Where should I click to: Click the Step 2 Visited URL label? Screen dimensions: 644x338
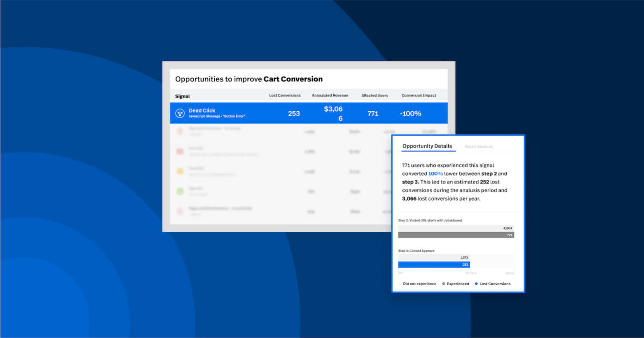(430, 220)
